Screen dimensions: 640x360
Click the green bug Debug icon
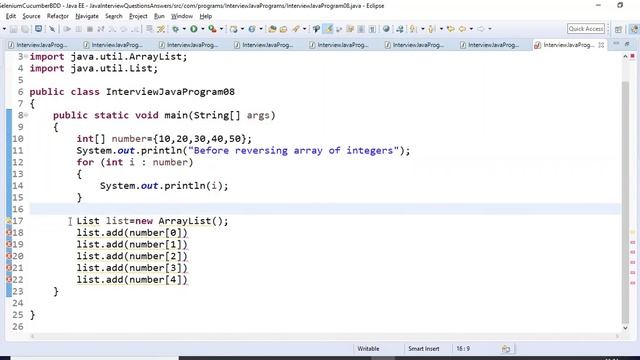176,29
